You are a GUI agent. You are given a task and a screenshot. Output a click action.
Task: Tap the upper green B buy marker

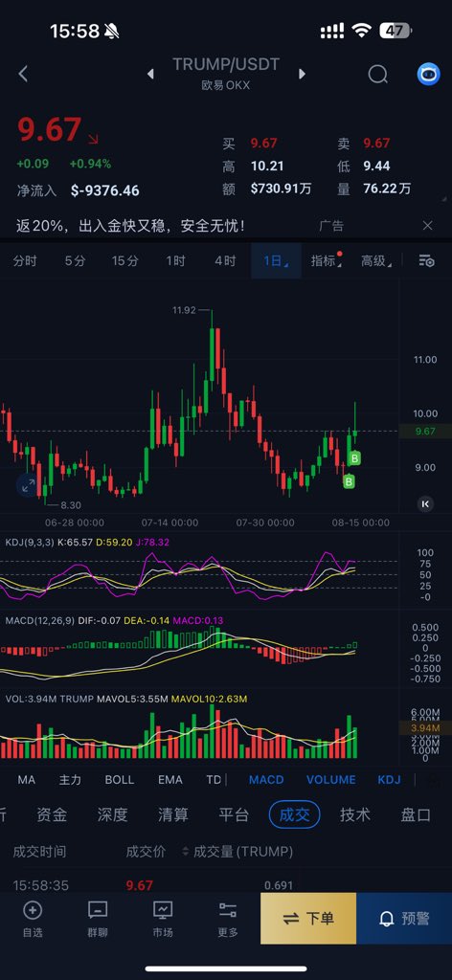point(355,458)
